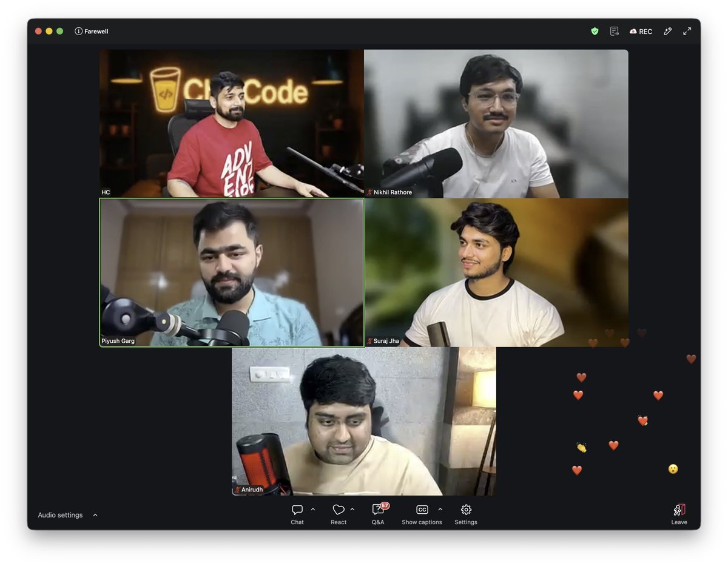Click the green zoom window button
Image resolution: width=728 pixels, height=566 pixels.
pyautogui.click(x=59, y=31)
